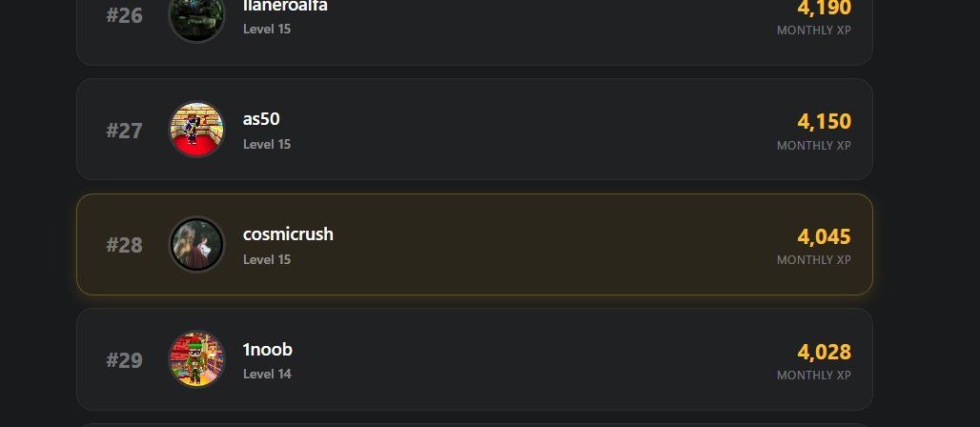This screenshot has width=980, height=427.
Task: Click the #27 rank number
Action: 124,131
